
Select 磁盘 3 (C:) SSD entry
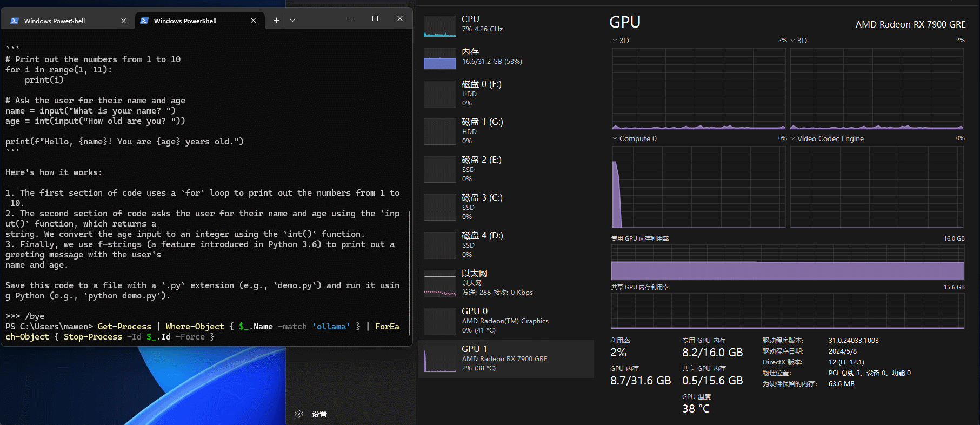481,207
